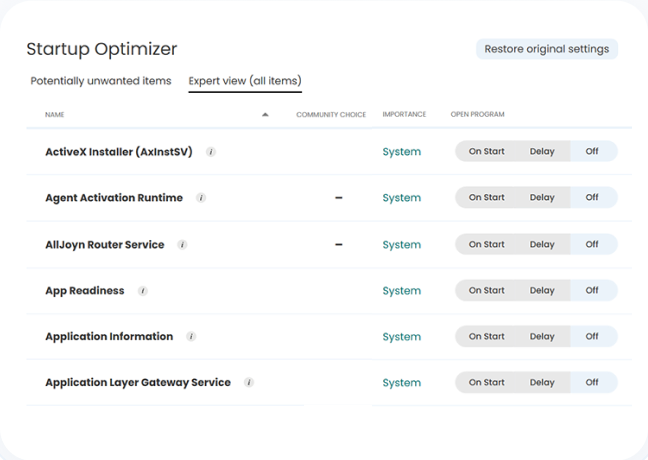The width and height of the screenshot is (648, 460).
Task: Click info icon beside App Readiness
Action: coord(143,291)
